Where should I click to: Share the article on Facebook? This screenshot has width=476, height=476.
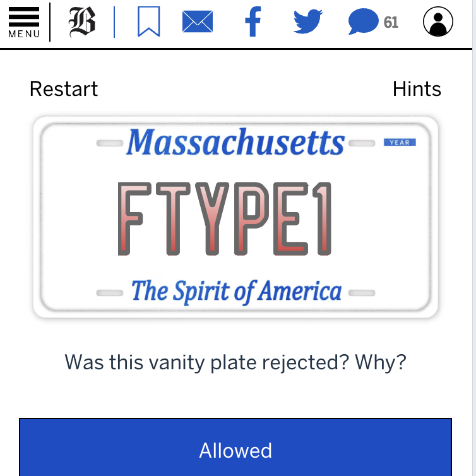[253, 22]
